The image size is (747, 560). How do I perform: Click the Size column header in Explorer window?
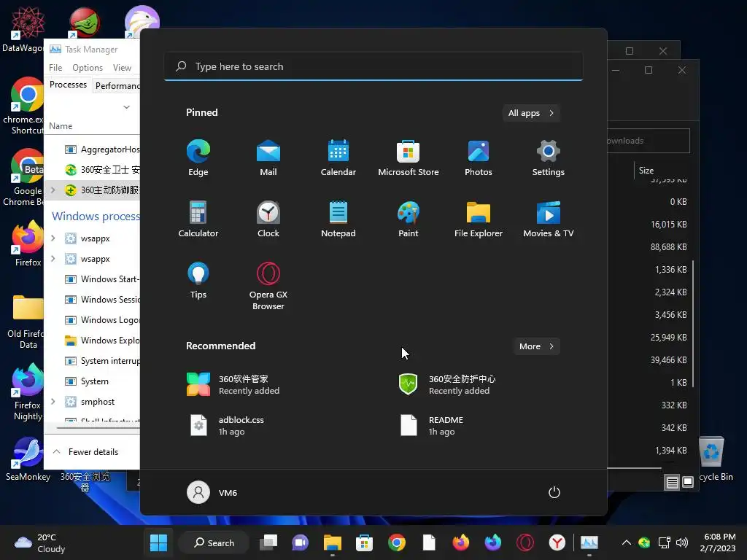point(646,171)
